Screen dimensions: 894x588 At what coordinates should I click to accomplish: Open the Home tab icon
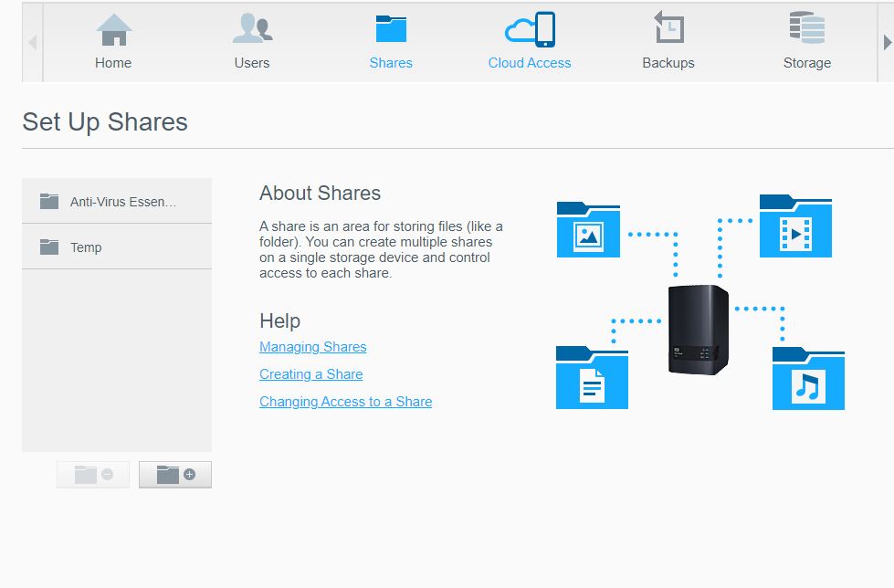(113, 29)
